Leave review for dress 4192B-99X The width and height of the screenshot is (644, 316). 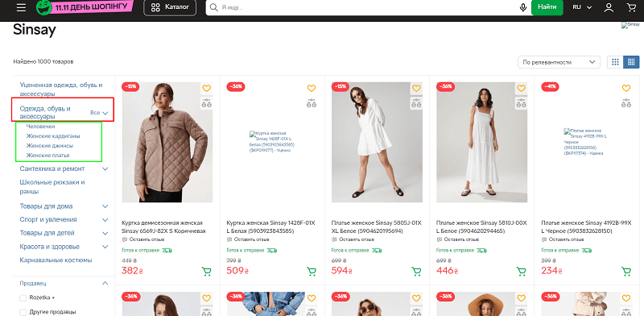(x=562, y=239)
